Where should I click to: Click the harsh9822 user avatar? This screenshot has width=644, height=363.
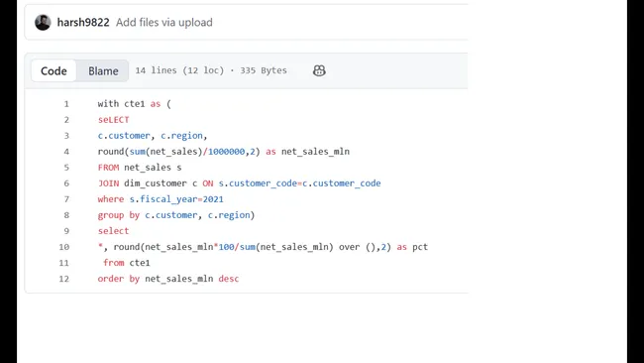[x=43, y=22]
